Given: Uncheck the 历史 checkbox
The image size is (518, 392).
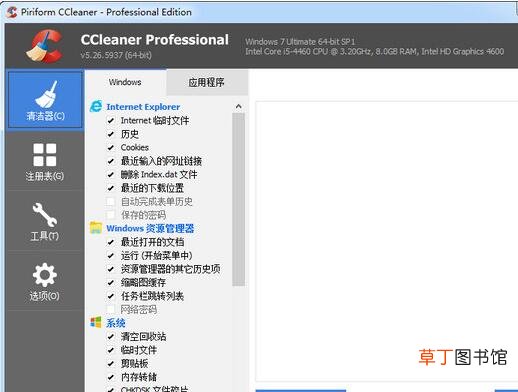Looking at the screenshot, I should (x=111, y=134).
